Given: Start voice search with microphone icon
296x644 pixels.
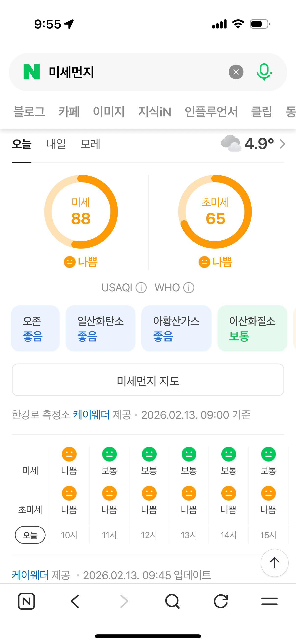Looking at the screenshot, I should (264, 72).
